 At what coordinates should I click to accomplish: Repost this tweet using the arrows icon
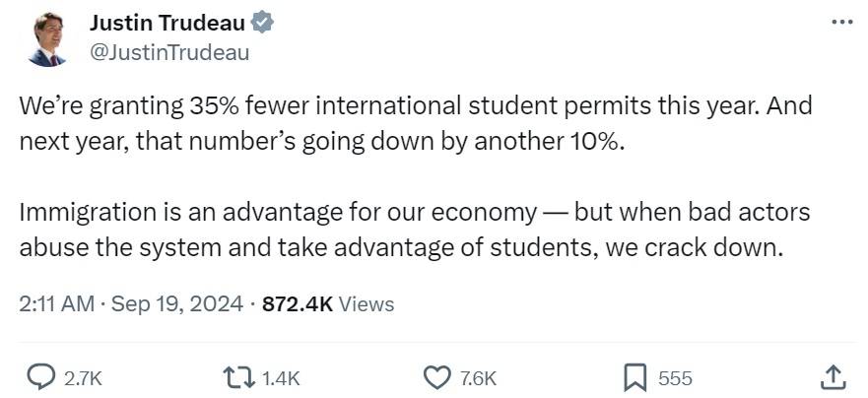(x=239, y=376)
